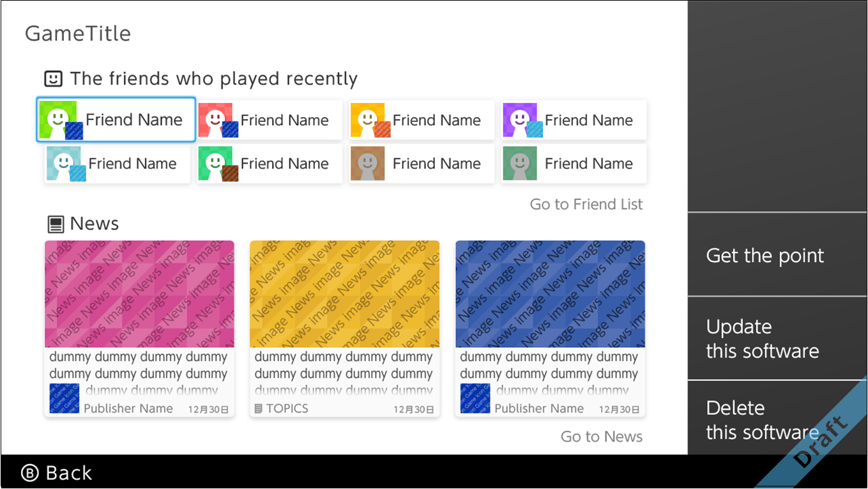Click the newspaper icon beside the News heading
The width and height of the screenshot is (868, 489).
click(56, 224)
